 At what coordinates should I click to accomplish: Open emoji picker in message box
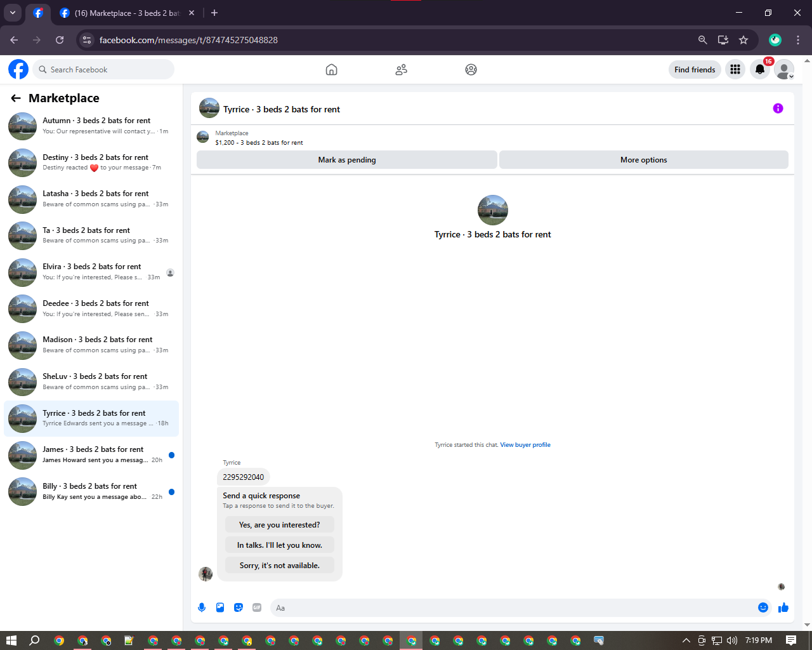point(763,607)
